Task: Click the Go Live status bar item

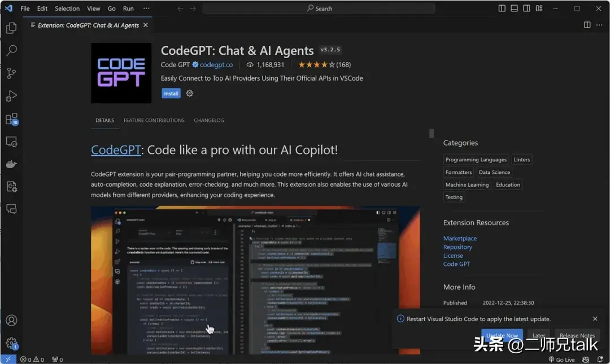Action: 561,359
